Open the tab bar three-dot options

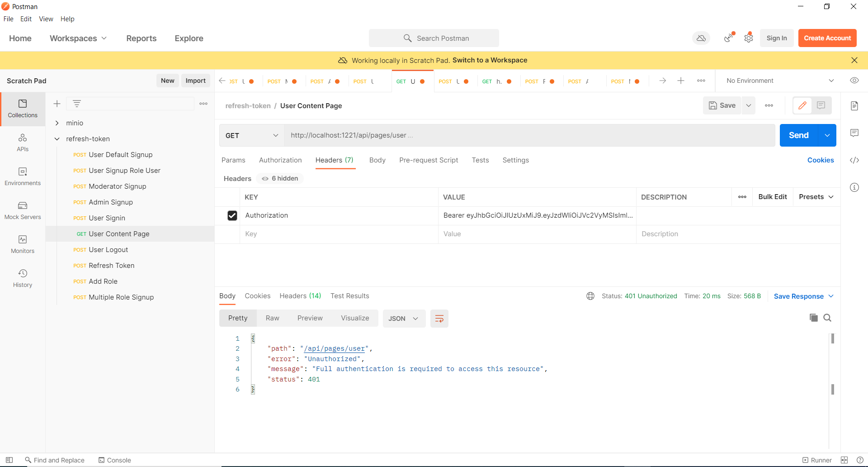pyautogui.click(x=701, y=81)
